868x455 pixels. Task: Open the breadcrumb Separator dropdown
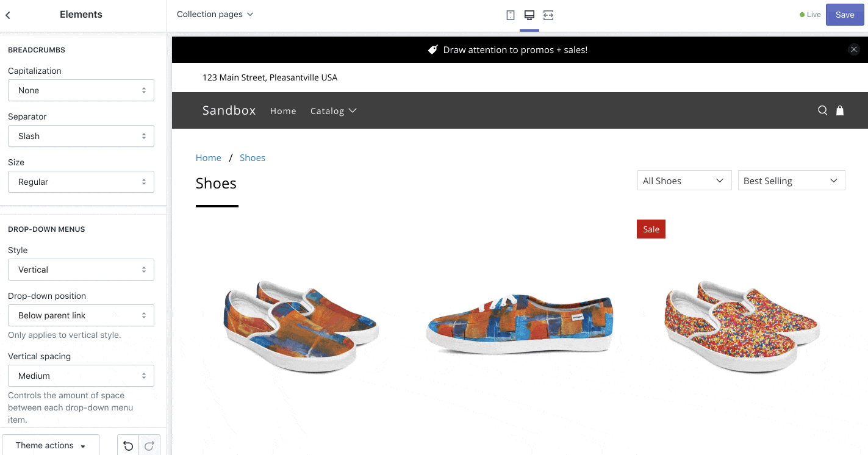[x=81, y=136]
